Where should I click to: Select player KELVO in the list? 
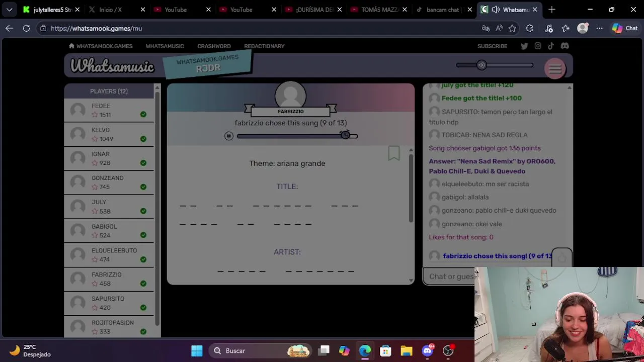click(x=109, y=135)
